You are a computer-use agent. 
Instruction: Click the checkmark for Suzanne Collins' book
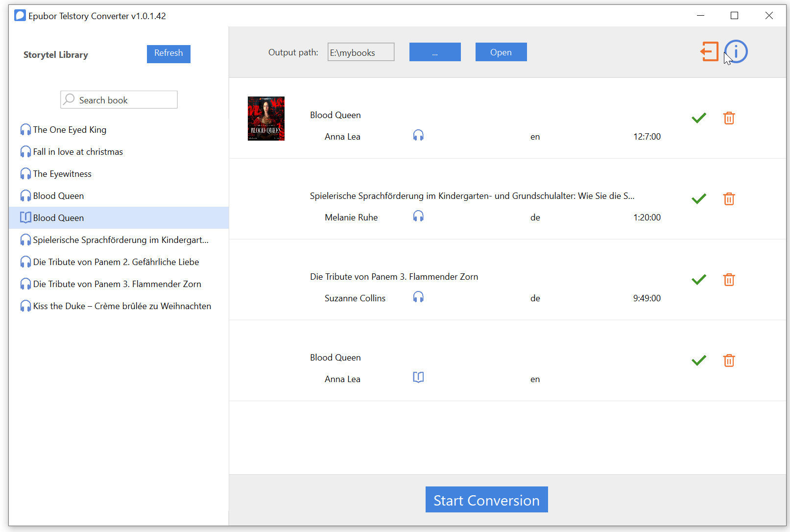point(699,279)
